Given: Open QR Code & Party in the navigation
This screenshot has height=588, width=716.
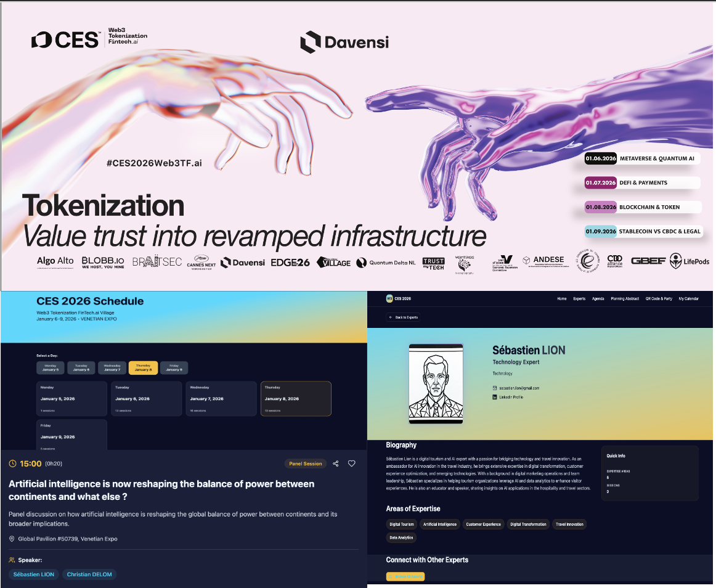Looking at the screenshot, I should pos(659,299).
